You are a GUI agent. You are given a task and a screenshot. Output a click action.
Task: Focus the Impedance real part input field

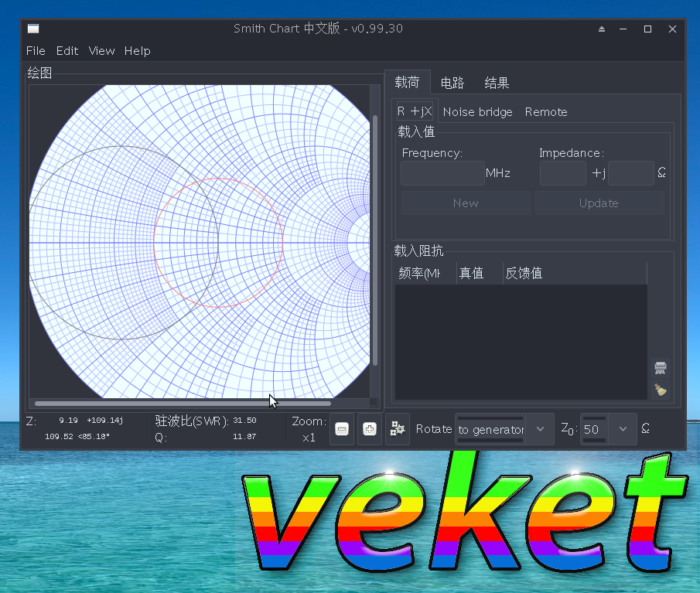pyautogui.click(x=563, y=173)
